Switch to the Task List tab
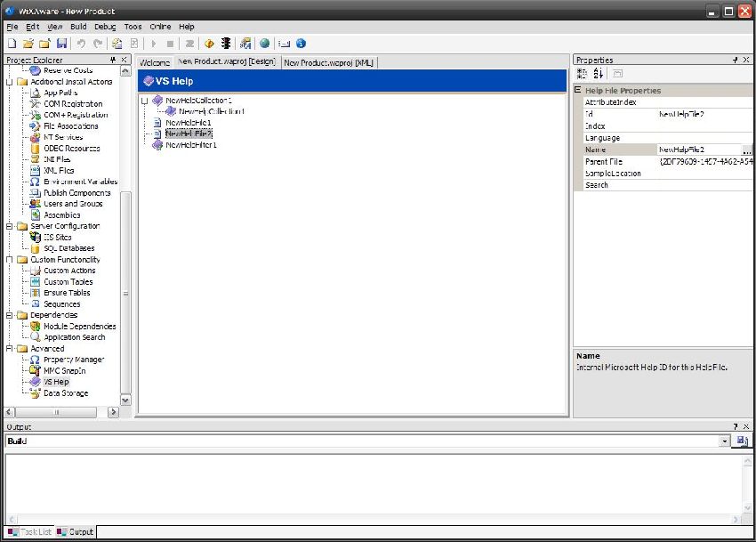 (30, 532)
